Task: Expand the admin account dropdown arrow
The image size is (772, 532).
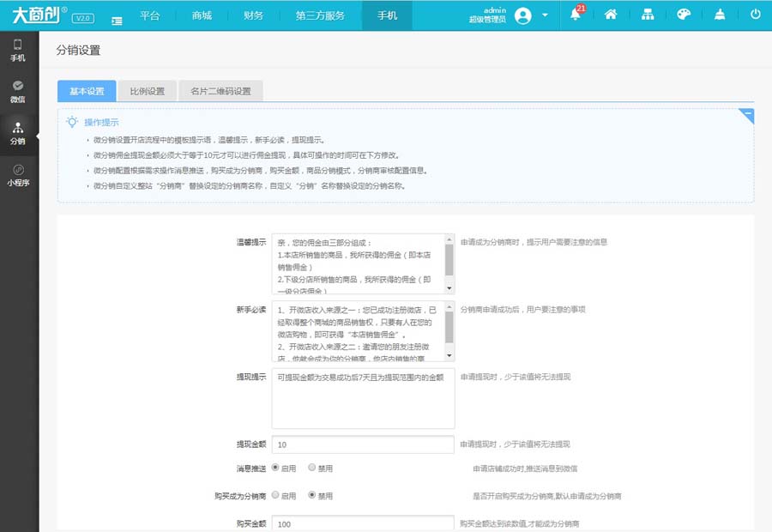Action: click(x=546, y=16)
